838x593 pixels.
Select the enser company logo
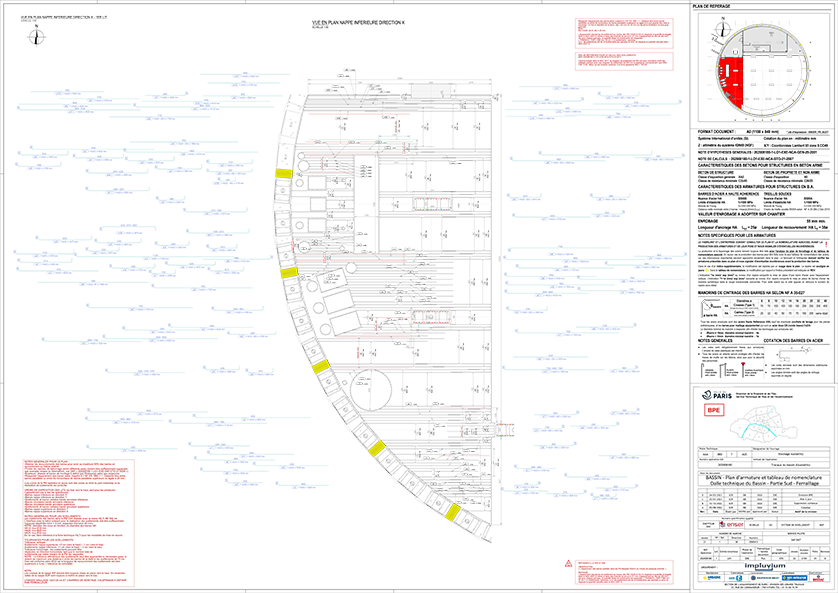(733, 524)
